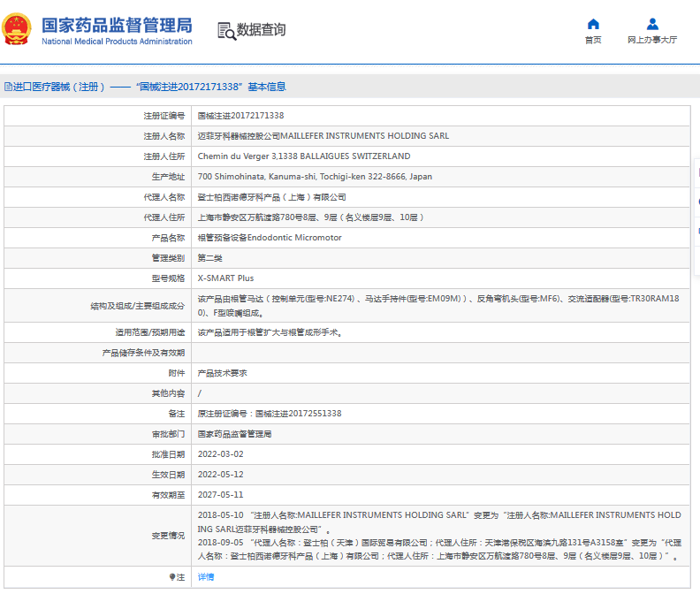
Task: Click the 代理人住所 label
Action: 164,217
